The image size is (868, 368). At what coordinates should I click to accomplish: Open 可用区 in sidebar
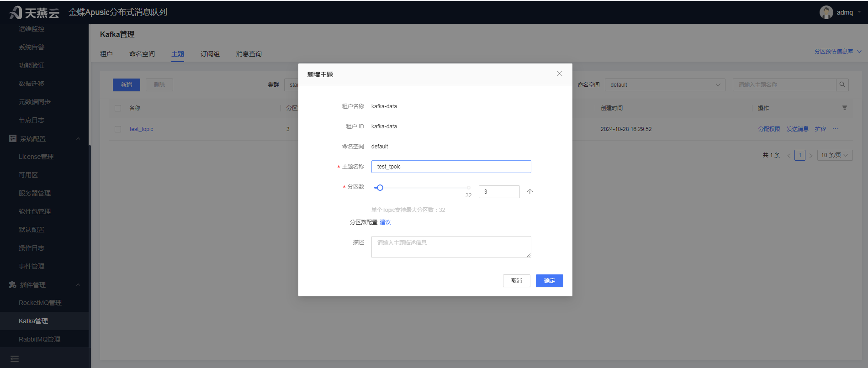pyautogui.click(x=28, y=175)
